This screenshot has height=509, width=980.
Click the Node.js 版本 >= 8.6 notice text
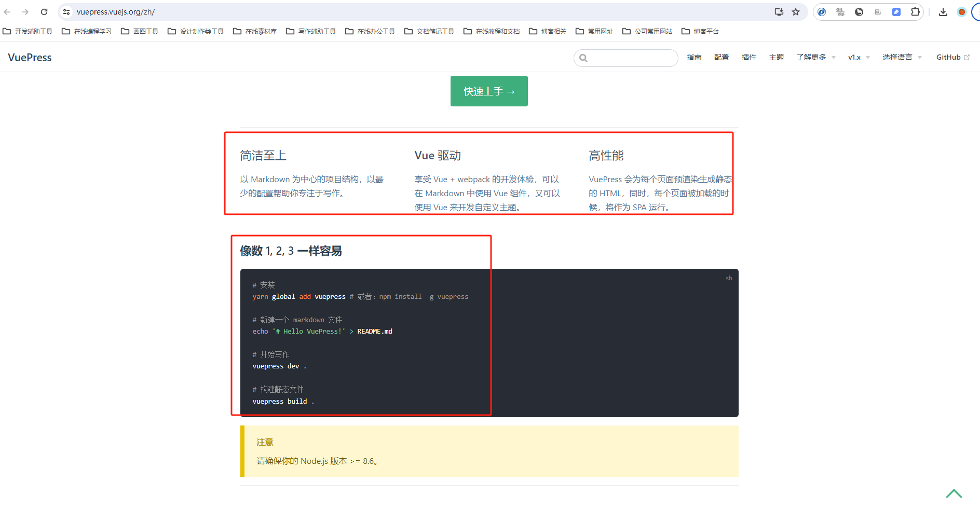pos(318,461)
